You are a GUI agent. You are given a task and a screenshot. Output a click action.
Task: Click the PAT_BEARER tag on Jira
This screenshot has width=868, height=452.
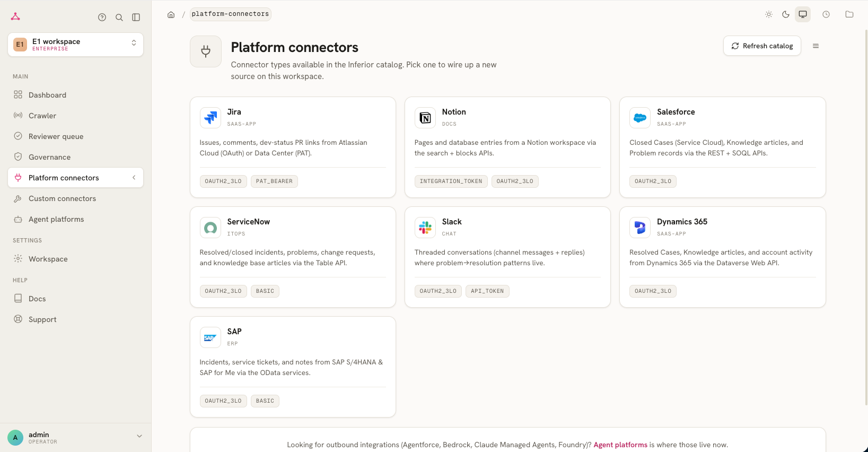(274, 181)
